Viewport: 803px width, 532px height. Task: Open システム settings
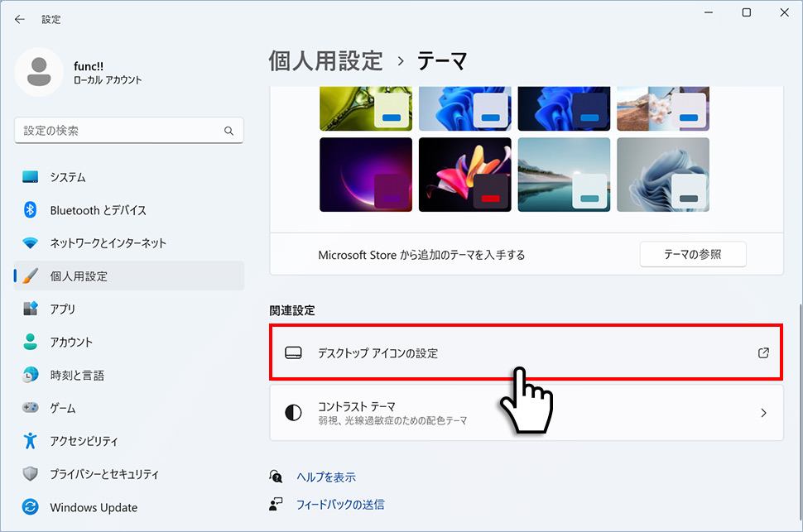(x=129, y=177)
